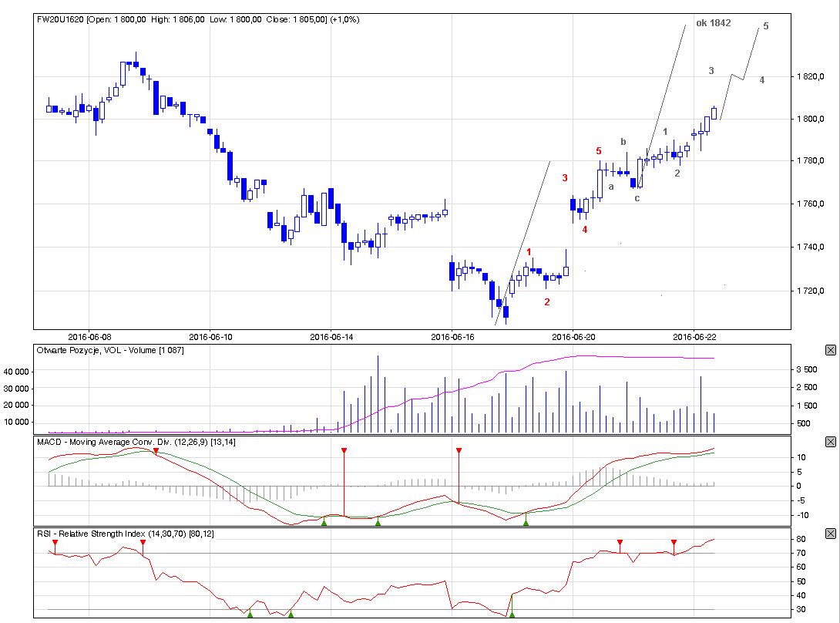Screen dimensions: 840x623
Task: Click the 2016-06-14 date on time axis
Action: click(331, 336)
